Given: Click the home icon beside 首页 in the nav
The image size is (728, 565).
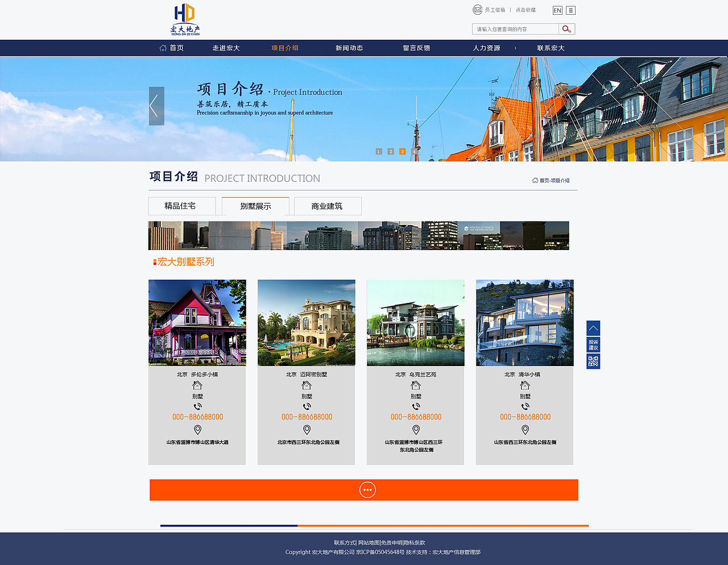Looking at the screenshot, I should pos(163,48).
